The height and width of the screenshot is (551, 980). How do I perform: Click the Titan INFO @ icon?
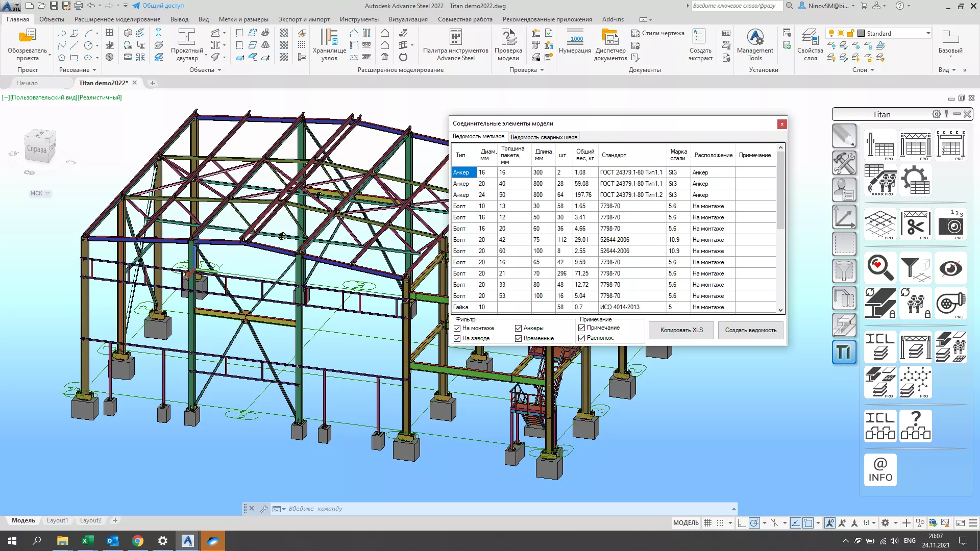tap(880, 470)
